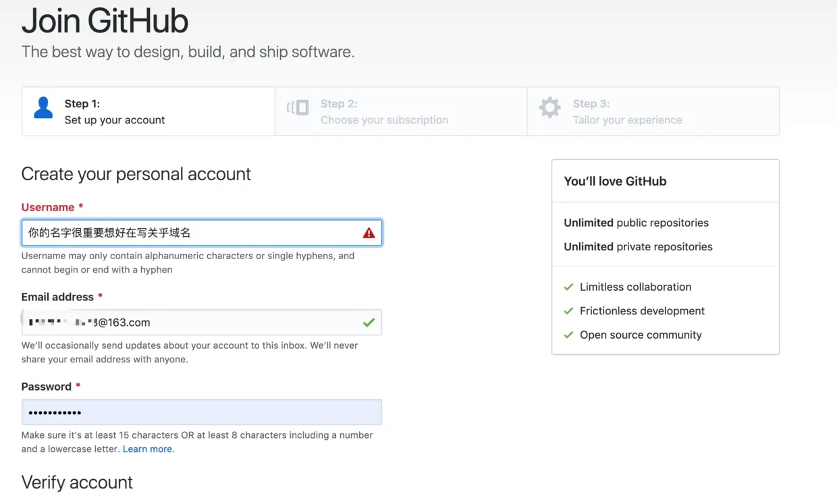The width and height of the screenshot is (837, 504).
Task: Click the checkmark beside Open source community
Action: coord(568,335)
